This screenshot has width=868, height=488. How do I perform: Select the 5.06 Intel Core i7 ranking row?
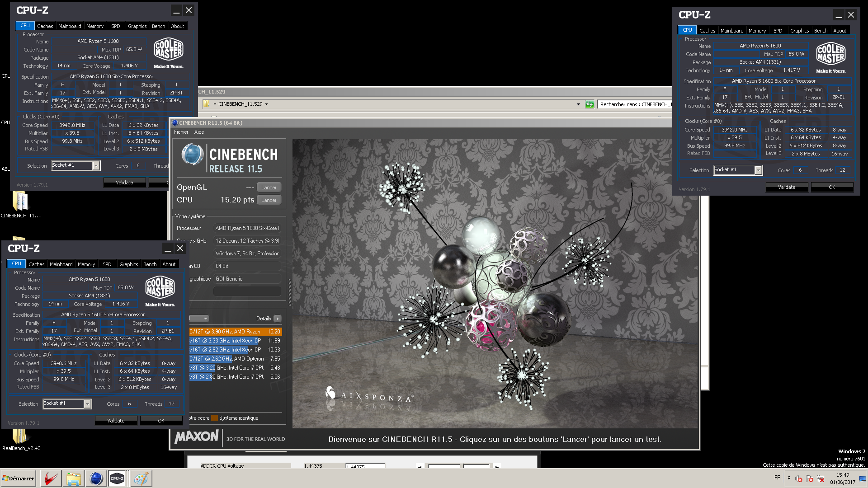[235, 377]
